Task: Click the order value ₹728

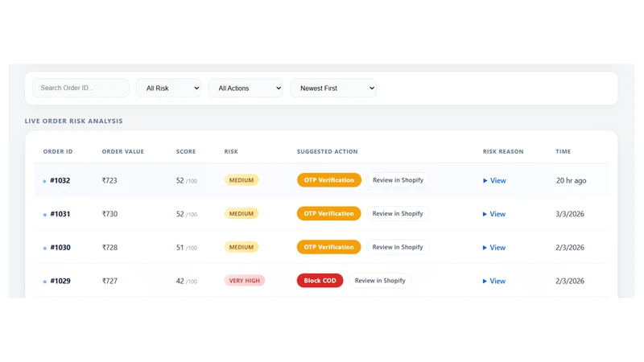Action: point(109,248)
